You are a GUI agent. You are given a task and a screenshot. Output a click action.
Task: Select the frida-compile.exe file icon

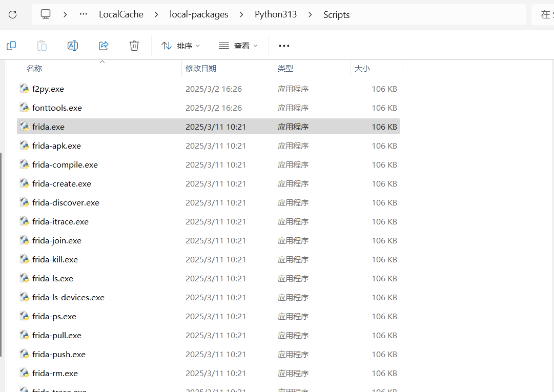point(24,164)
